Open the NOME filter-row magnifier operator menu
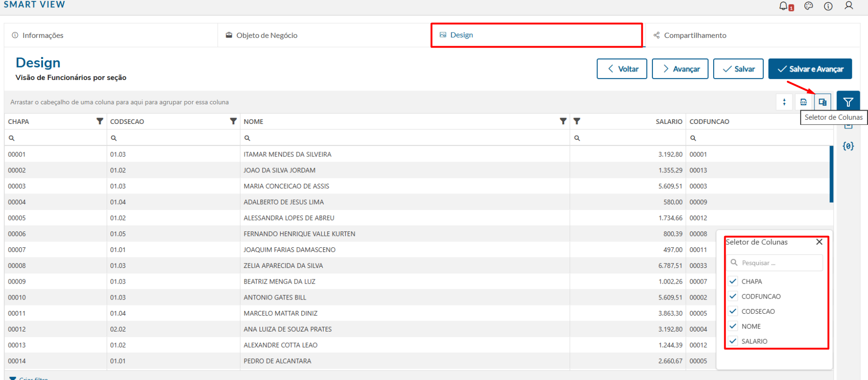The width and height of the screenshot is (868, 380). coord(247,138)
